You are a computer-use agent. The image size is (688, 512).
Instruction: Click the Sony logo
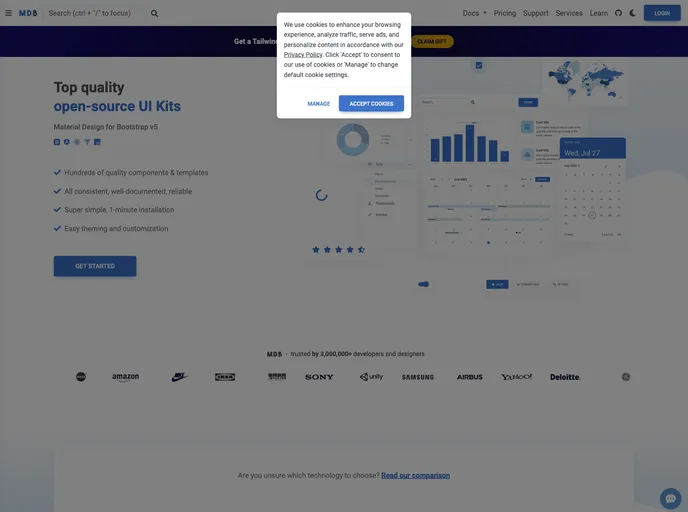pyautogui.click(x=319, y=377)
